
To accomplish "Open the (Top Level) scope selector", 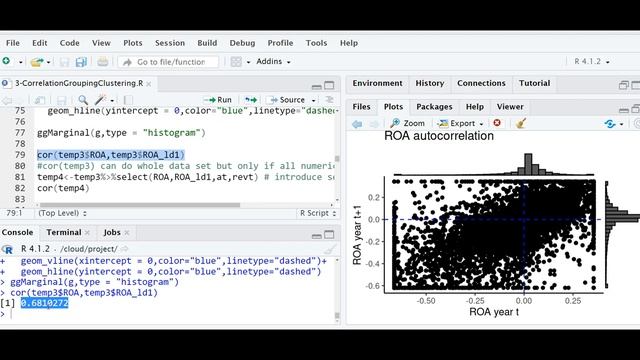I will point(62,213).
